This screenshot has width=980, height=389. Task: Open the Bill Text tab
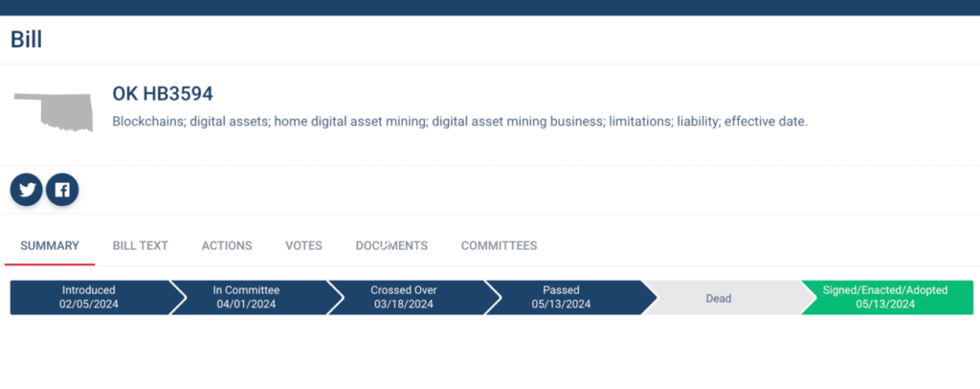(140, 246)
